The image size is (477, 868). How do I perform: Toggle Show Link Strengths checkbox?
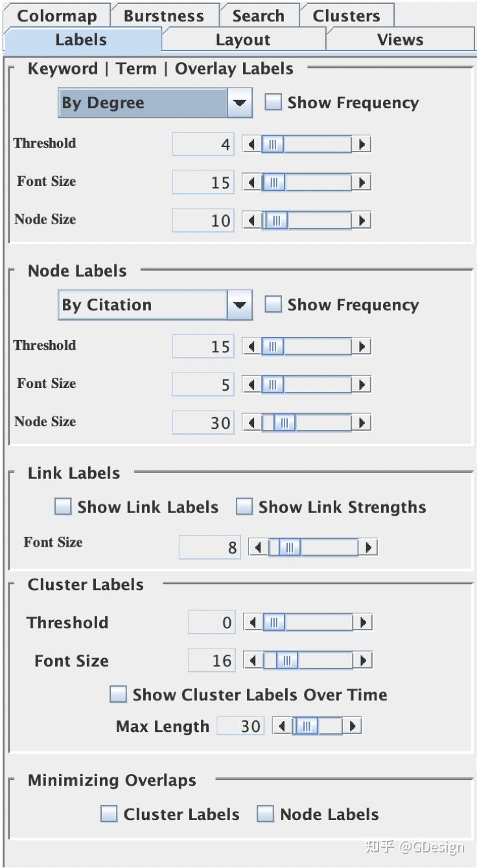tap(244, 507)
